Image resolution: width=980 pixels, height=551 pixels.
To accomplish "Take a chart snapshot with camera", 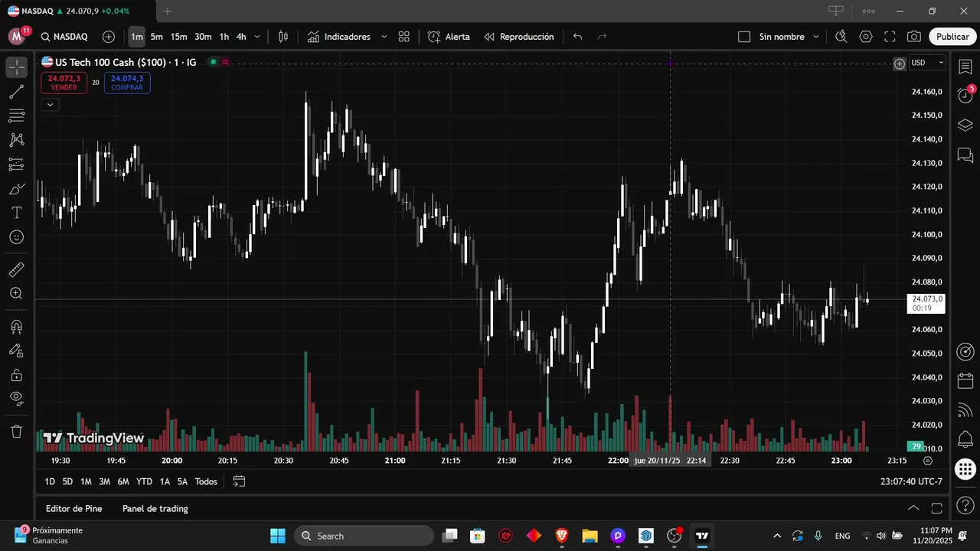I will (x=914, y=37).
